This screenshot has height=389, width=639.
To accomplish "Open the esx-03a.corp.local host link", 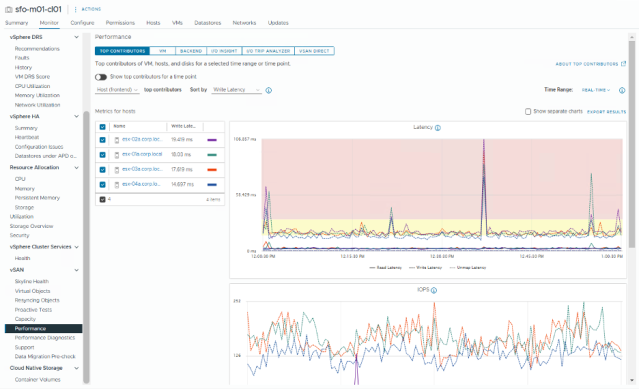I will point(142,169).
